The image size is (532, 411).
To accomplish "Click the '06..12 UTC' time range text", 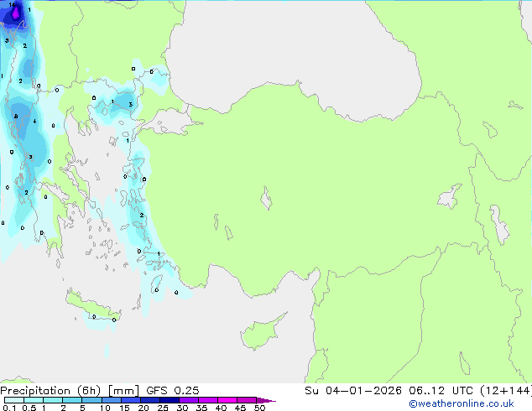I will (441, 391).
